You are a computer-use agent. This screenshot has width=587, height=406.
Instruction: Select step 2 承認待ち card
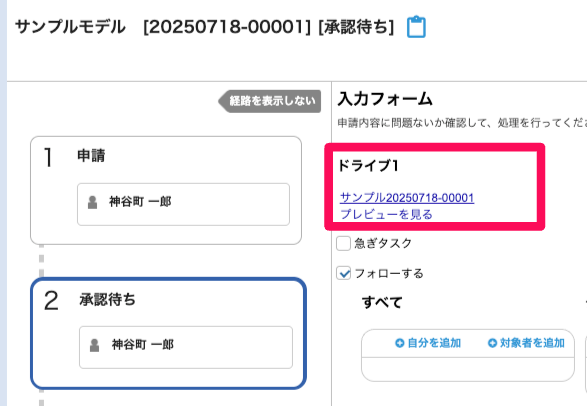(168, 333)
